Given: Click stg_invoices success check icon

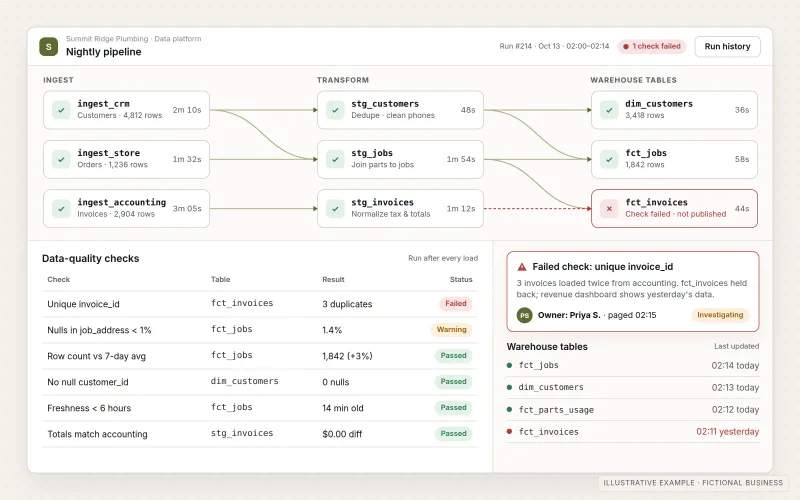Looking at the screenshot, I should coord(335,209).
